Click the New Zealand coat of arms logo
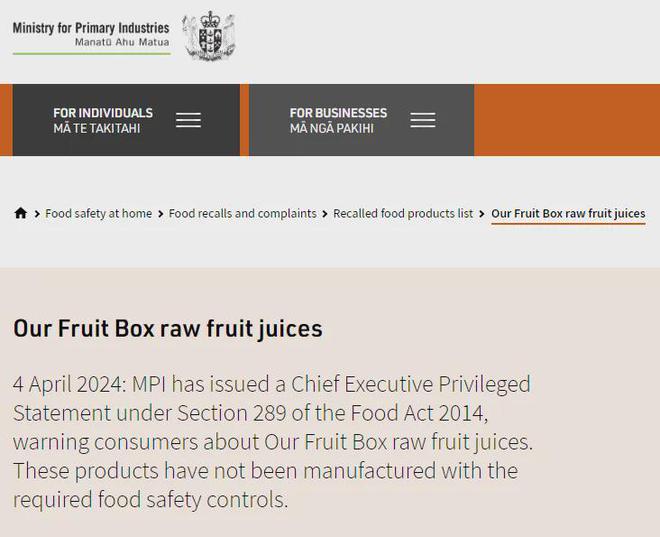 click(209, 35)
